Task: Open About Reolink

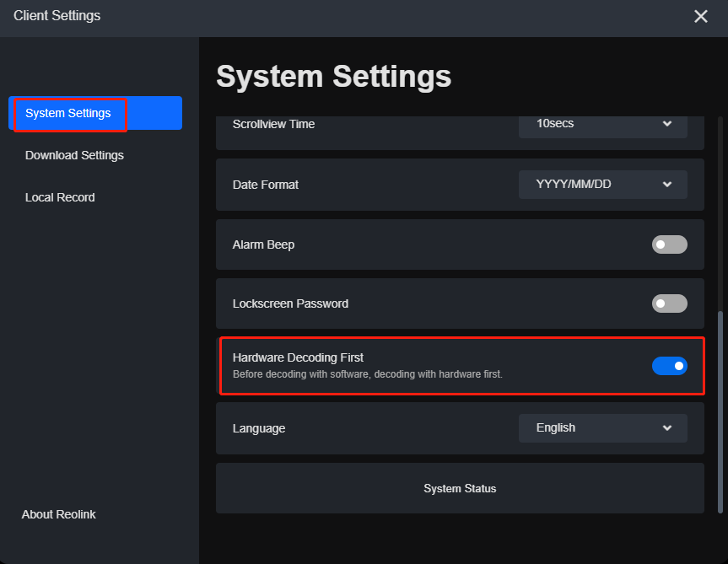Action: tap(58, 514)
